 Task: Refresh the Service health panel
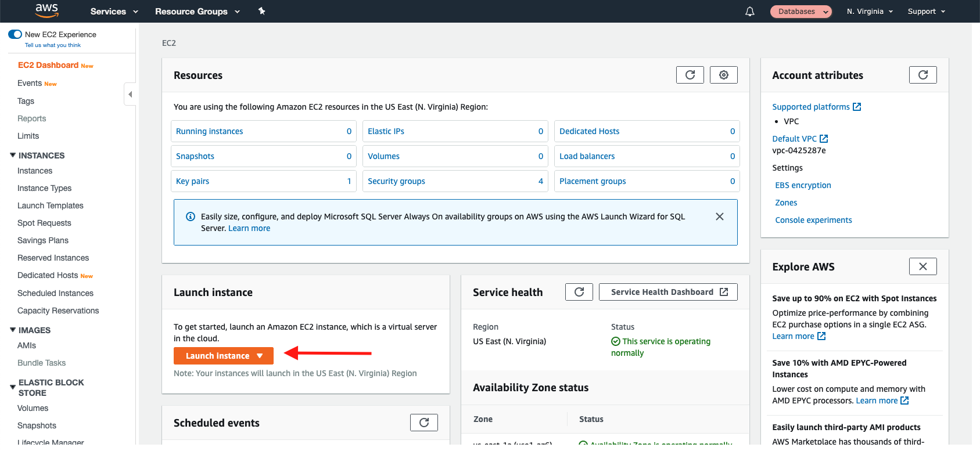click(x=579, y=292)
